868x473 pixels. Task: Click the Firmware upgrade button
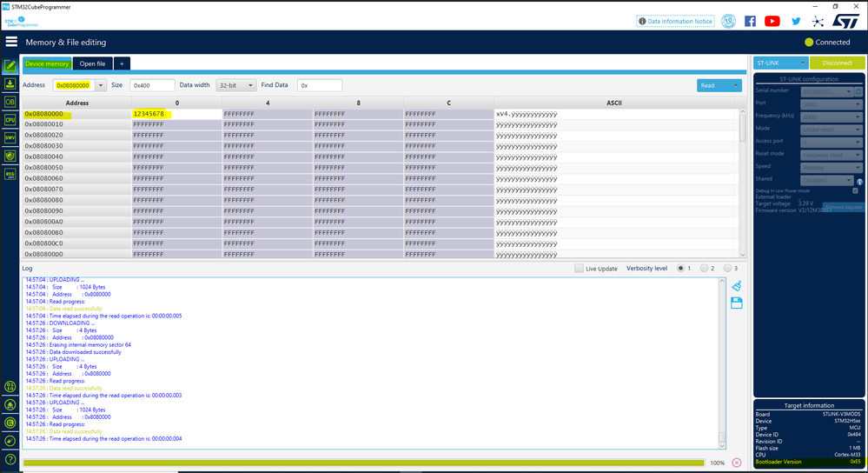click(843, 207)
